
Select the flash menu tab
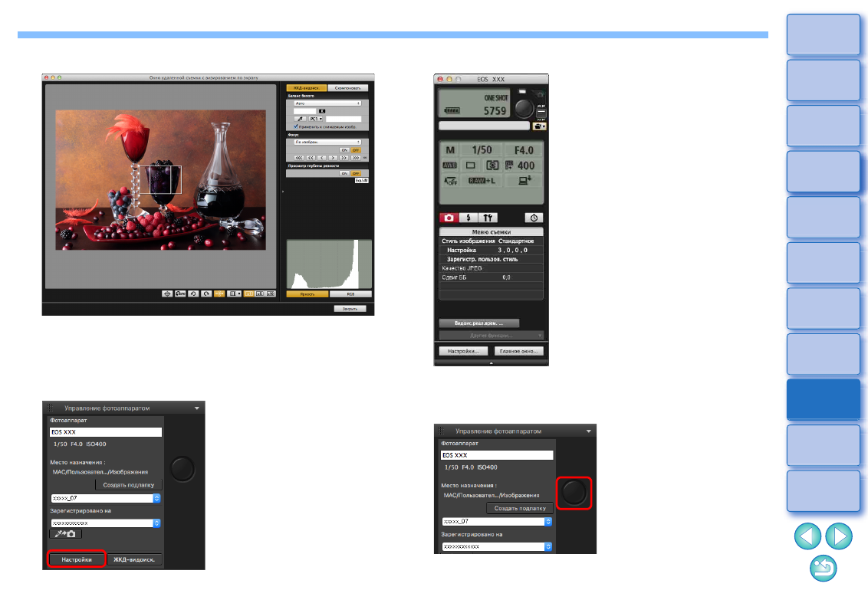[x=469, y=218]
